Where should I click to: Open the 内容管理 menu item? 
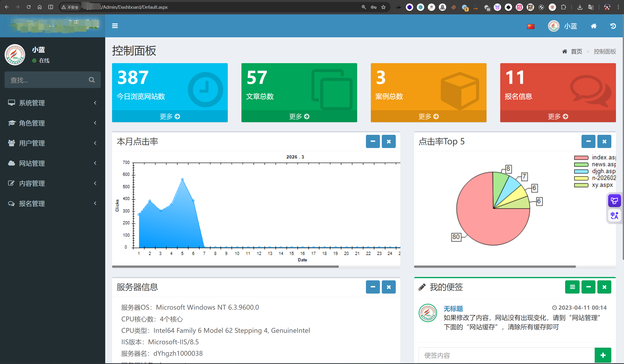[32, 184]
